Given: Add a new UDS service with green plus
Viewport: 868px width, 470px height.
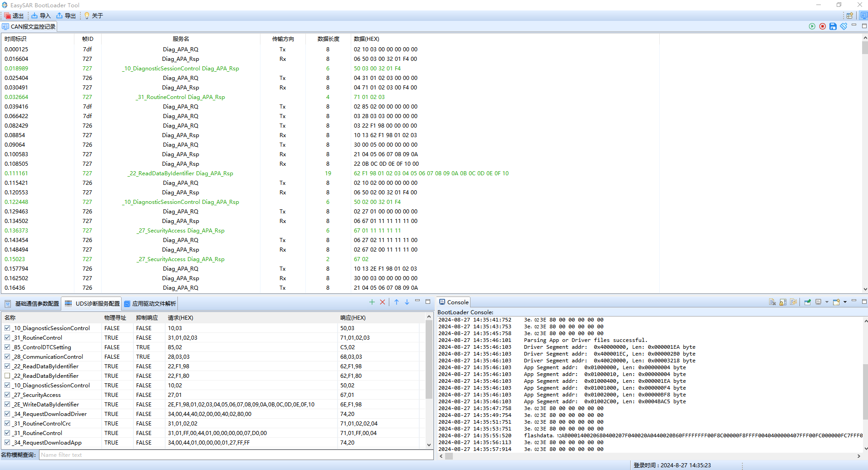Looking at the screenshot, I should (x=372, y=302).
